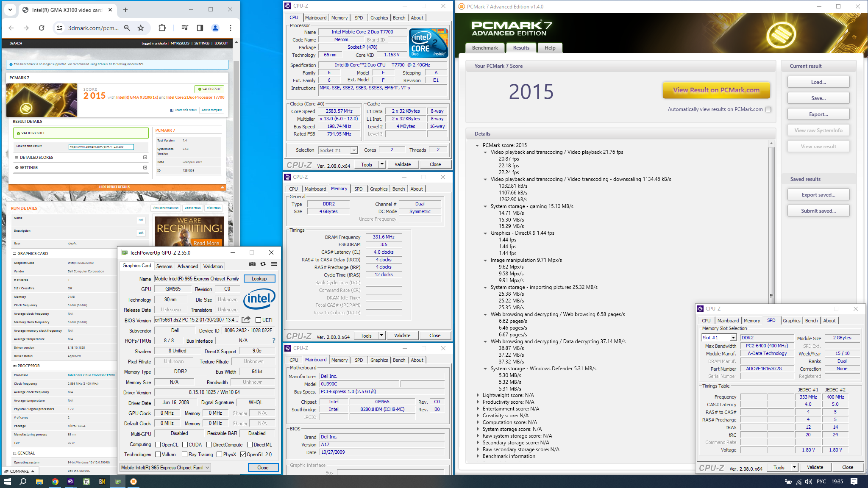Open the Advanced tab in GPU-Z
This screenshot has height=488, width=868.
click(x=188, y=266)
